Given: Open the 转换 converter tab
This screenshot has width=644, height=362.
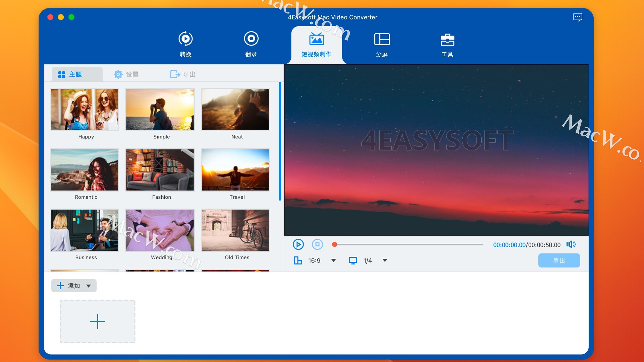Looking at the screenshot, I should [185, 44].
